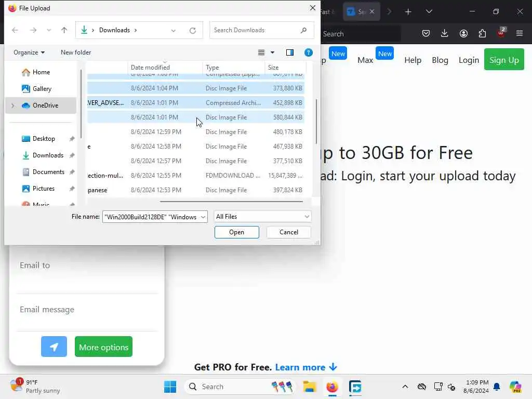Open Firefox Pocket save icon

(426, 33)
